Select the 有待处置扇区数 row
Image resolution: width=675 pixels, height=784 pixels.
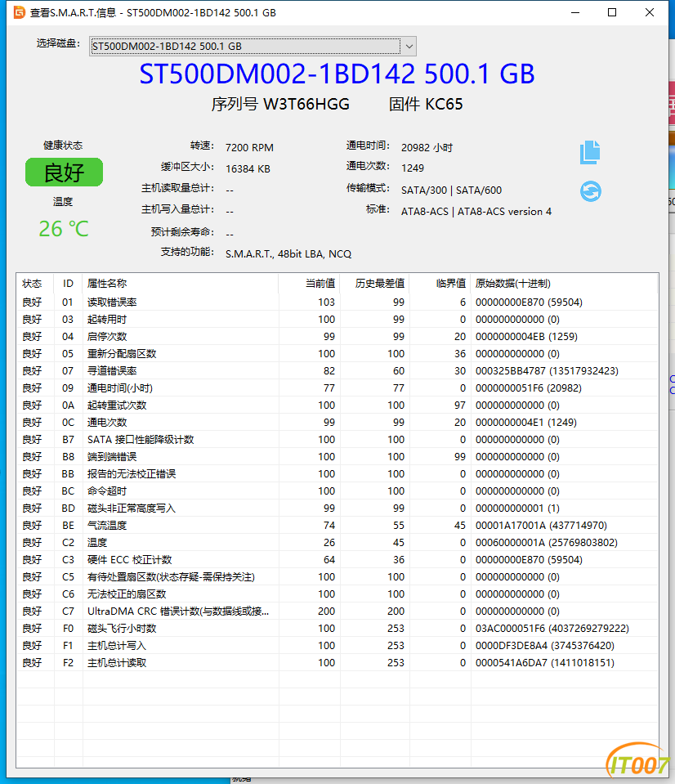click(x=337, y=576)
